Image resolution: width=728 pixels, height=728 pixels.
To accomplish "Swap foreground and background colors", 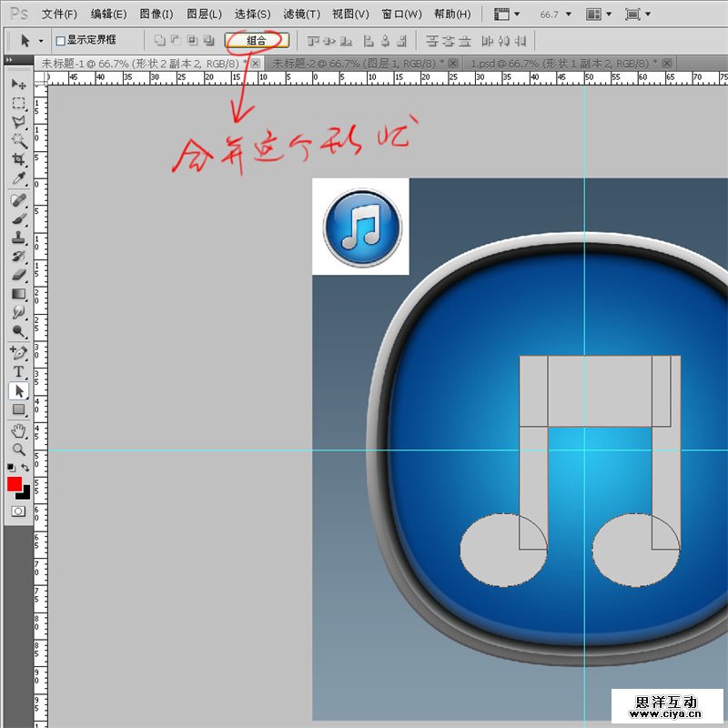I will (25, 468).
